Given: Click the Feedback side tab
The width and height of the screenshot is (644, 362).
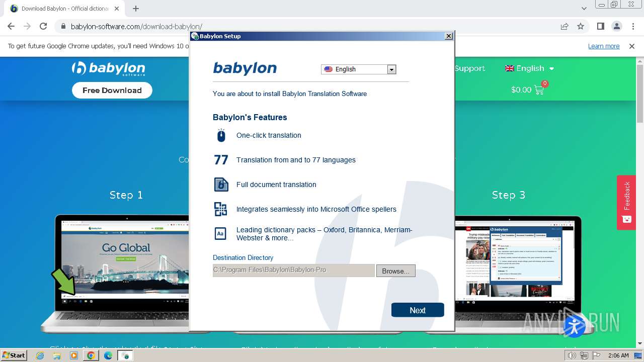Looking at the screenshot, I should (626, 202).
